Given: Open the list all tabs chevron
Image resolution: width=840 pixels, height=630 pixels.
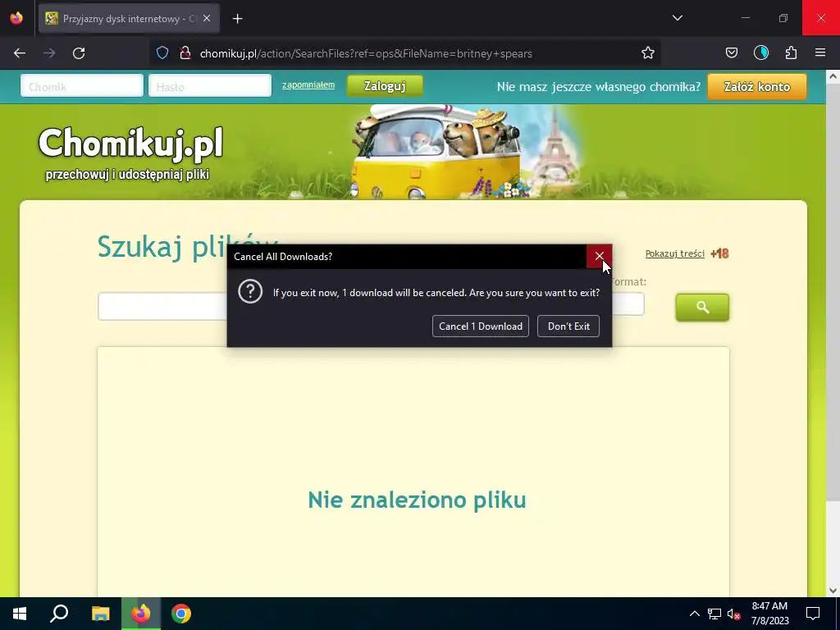Looking at the screenshot, I should coord(677,18).
